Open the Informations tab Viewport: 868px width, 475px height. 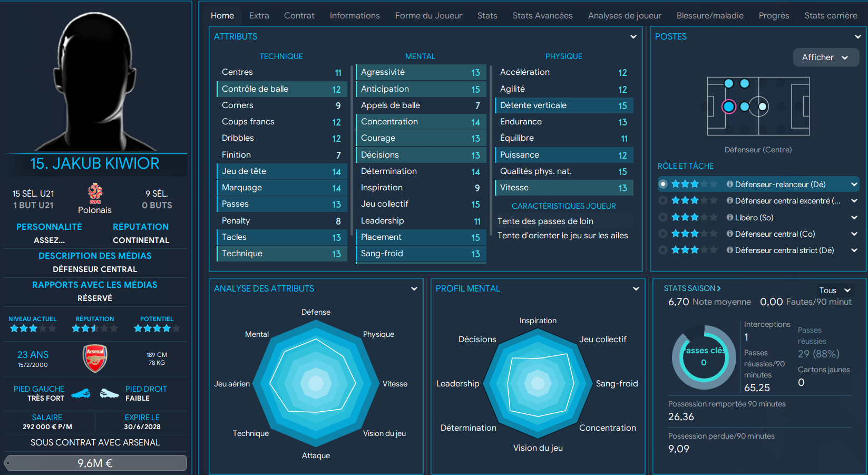(355, 16)
